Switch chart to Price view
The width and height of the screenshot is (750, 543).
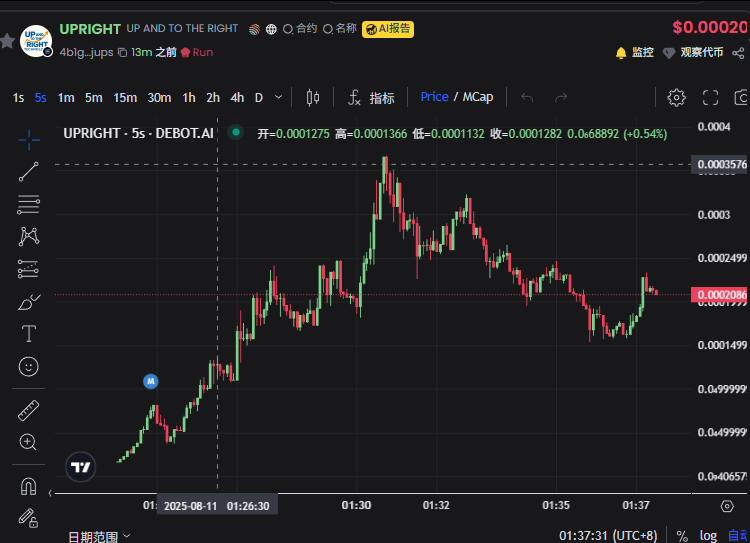pos(434,97)
